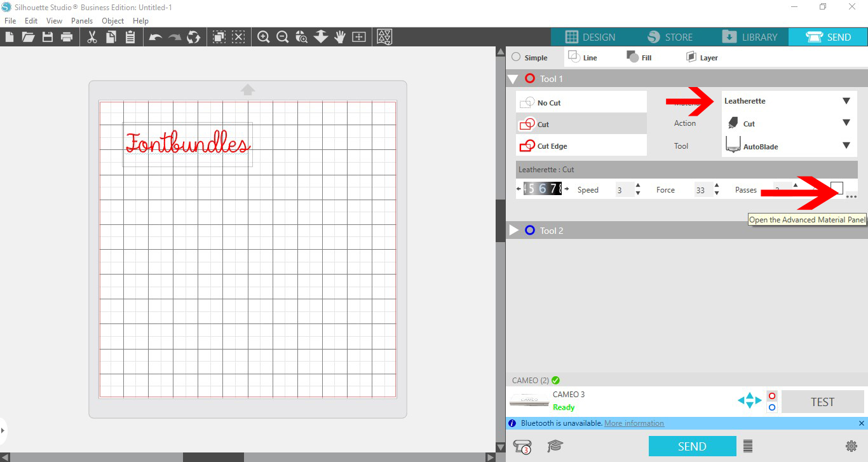Screen dimensions: 868x462
Task: Increase the Speed value
Action: coord(637,186)
